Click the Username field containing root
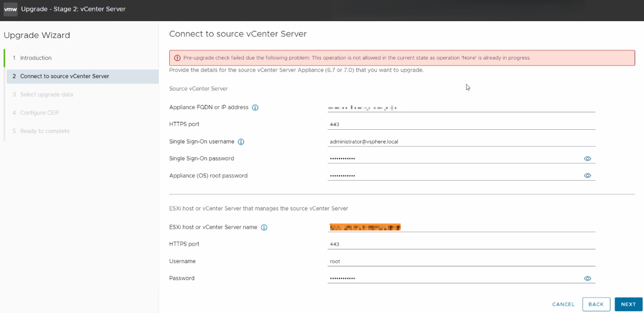Viewport: 644px width, 313px height. (x=461, y=261)
